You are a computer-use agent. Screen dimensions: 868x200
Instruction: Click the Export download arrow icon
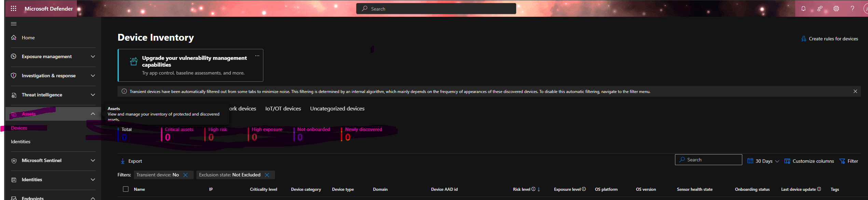[123, 161]
